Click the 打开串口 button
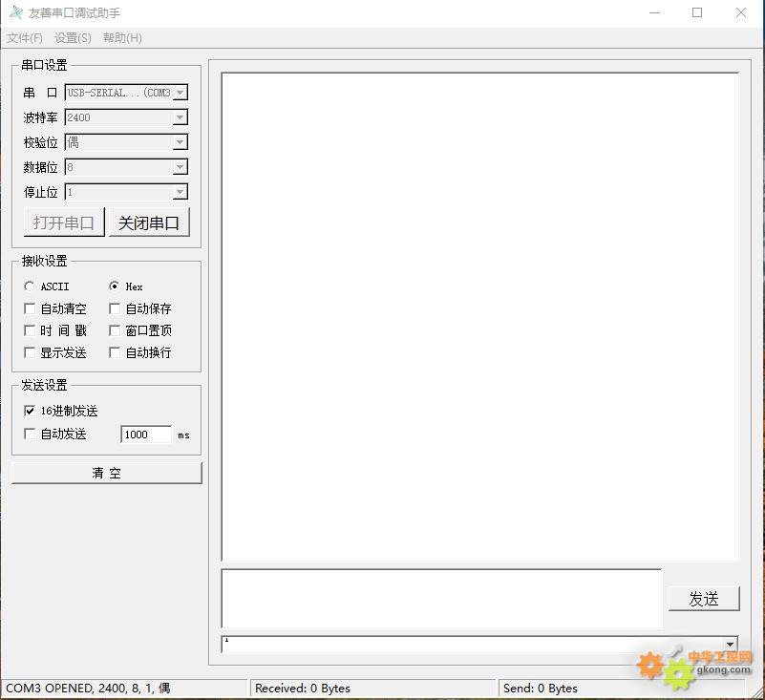The height and width of the screenshot is (700, 765). click(64, 223)
